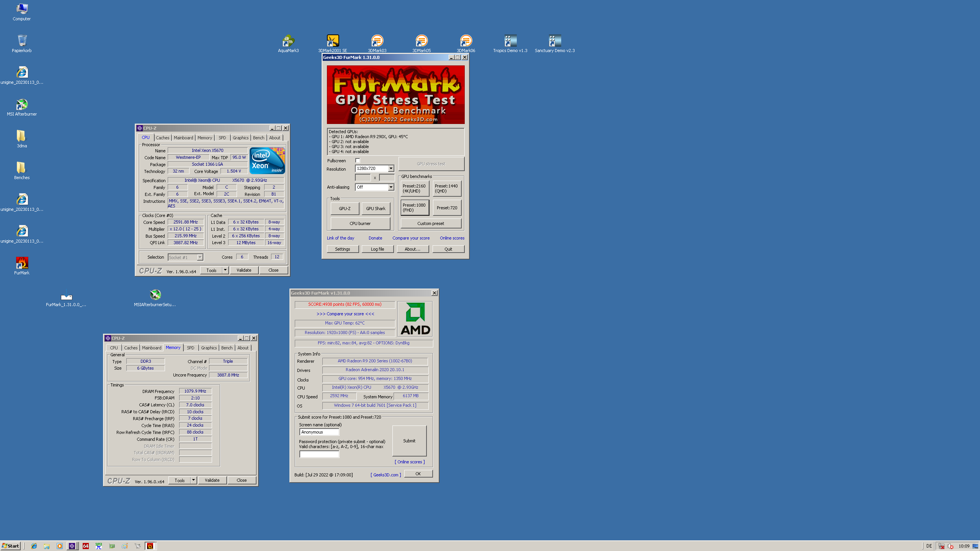The image size is (980, 551).
Task: Click the Anonymous screen name field
Action: (319, 432)
